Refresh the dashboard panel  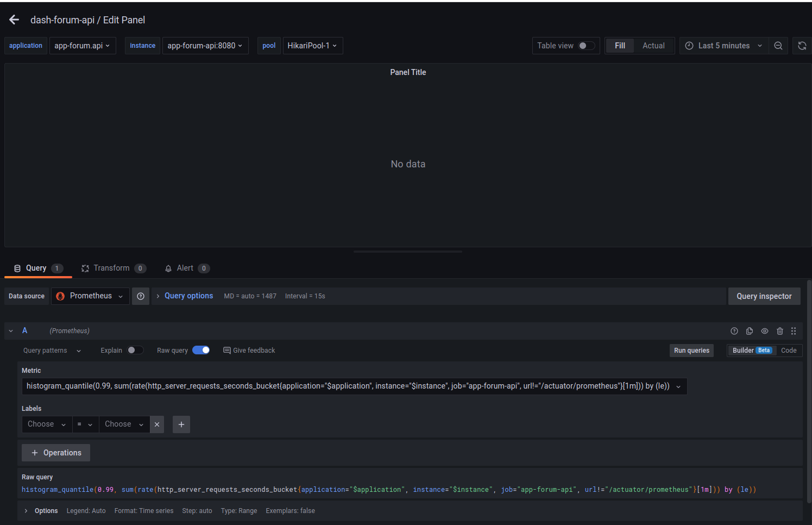[802, 46]
